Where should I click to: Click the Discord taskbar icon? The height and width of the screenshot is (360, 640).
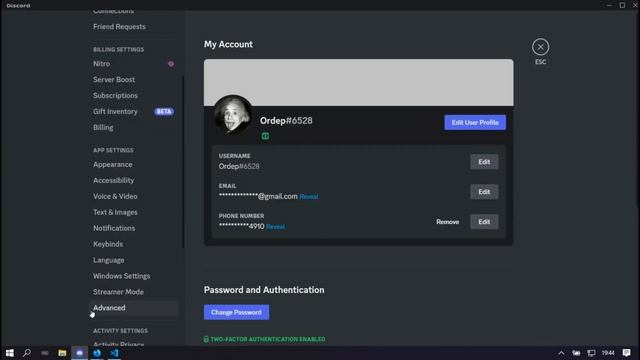(x=80, y=353)
